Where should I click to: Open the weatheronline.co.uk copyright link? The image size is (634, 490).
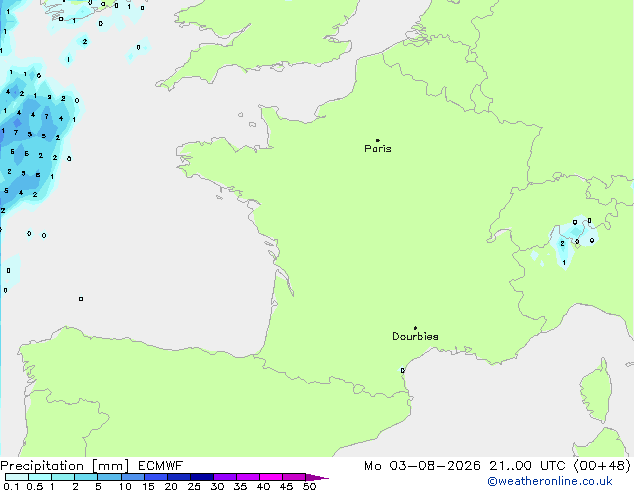[550, 481]
